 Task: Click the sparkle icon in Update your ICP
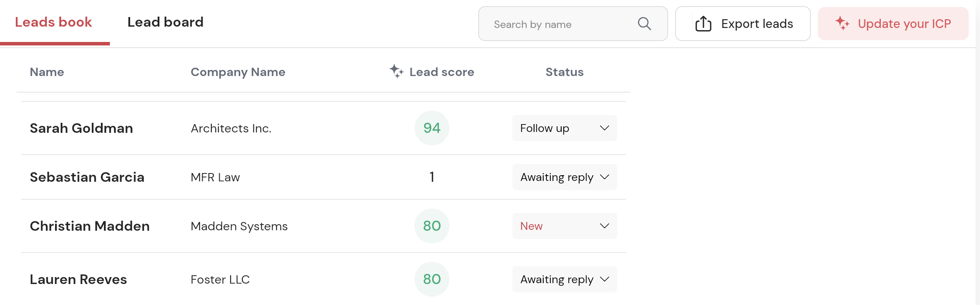tap(842, 23)
